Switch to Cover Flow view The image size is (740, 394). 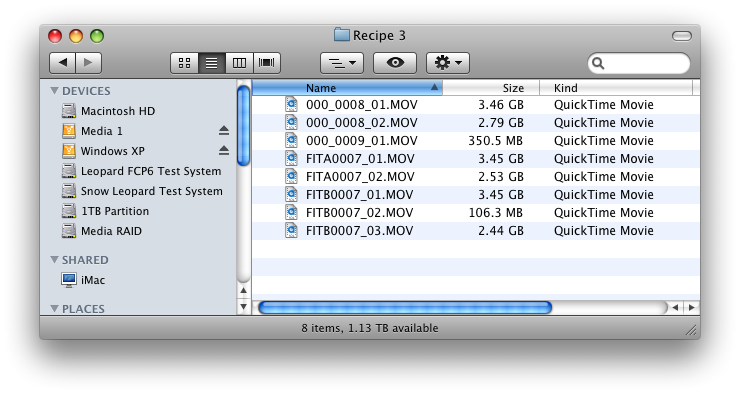(267, 63)
